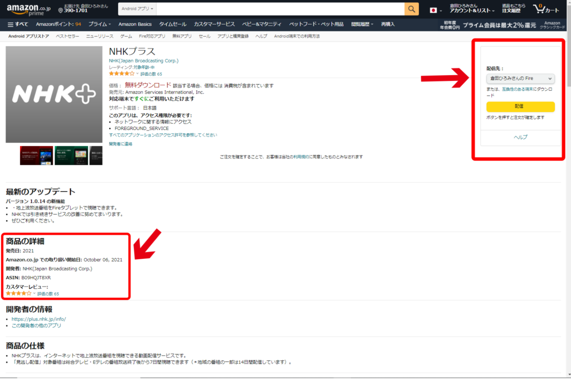Select Android端末での利用方法 subnav tab
The width and height of the screenshot is (571, 392).
click(297, 36)
